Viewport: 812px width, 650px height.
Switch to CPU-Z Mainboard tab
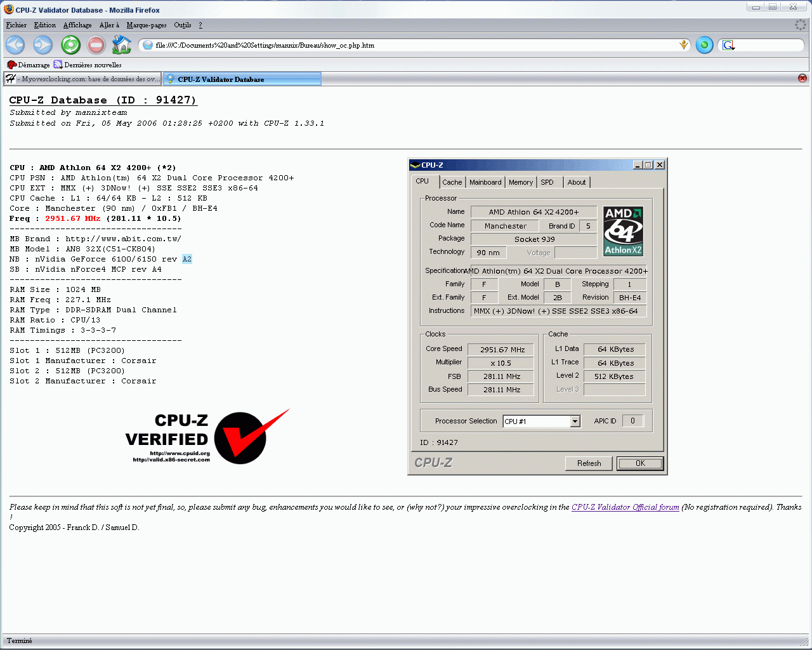pyautogui.click(x=485, y=182)
